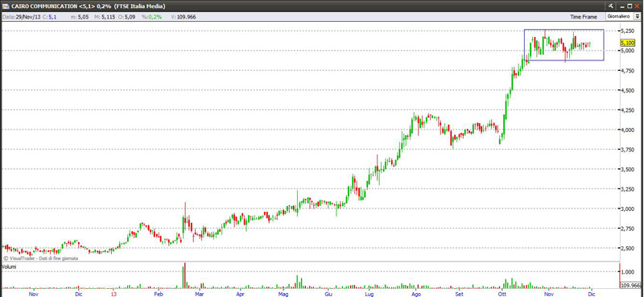The height and width of the screenshot is (297, 644).
Task: Click the Ott month label on time axis
Action: point(502,294)
